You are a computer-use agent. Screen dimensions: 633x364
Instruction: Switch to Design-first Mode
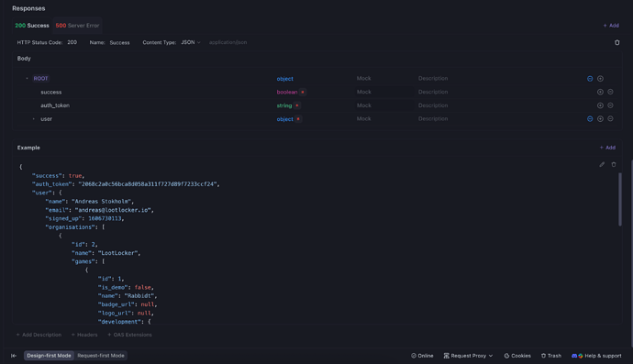tap(49, 356)
